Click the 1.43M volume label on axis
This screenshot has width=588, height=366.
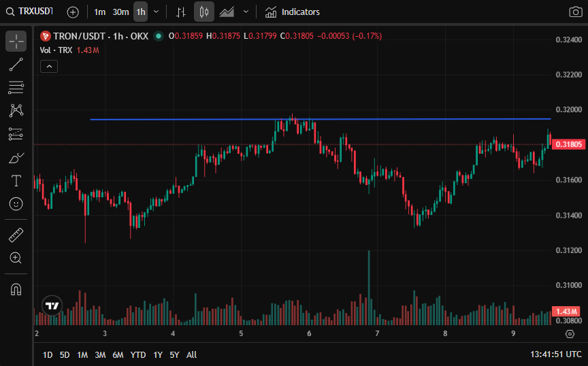pos(566,312)
